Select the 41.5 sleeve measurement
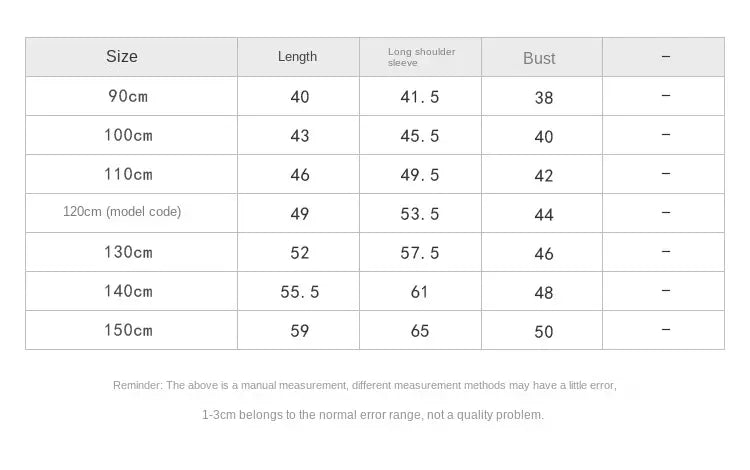Screen dimensions: 750x470 (x=420, y=98)
